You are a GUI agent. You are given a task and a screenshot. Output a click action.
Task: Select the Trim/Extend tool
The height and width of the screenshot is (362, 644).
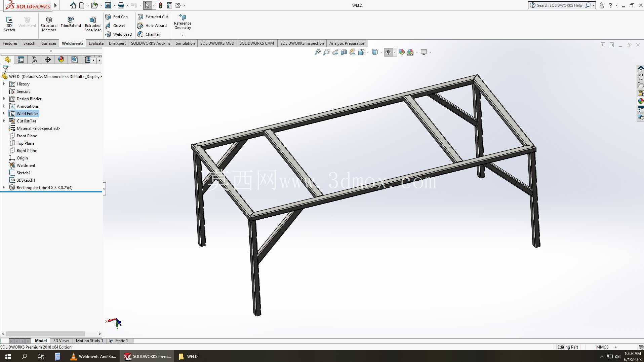(71, 22)
